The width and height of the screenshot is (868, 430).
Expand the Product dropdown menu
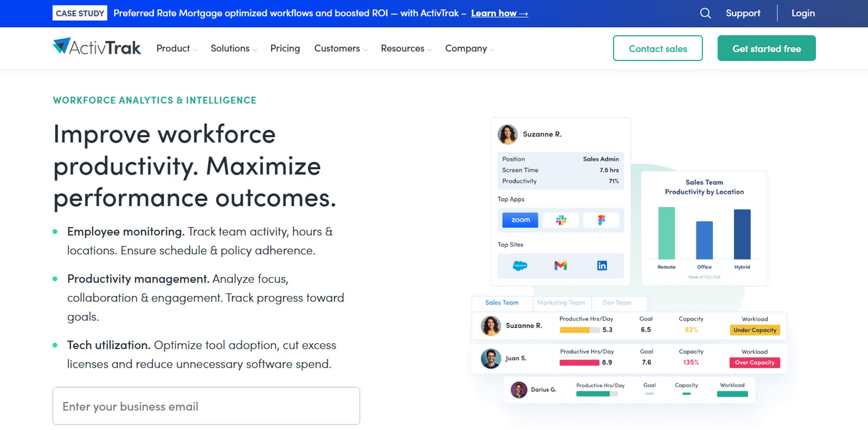(176, 48)
